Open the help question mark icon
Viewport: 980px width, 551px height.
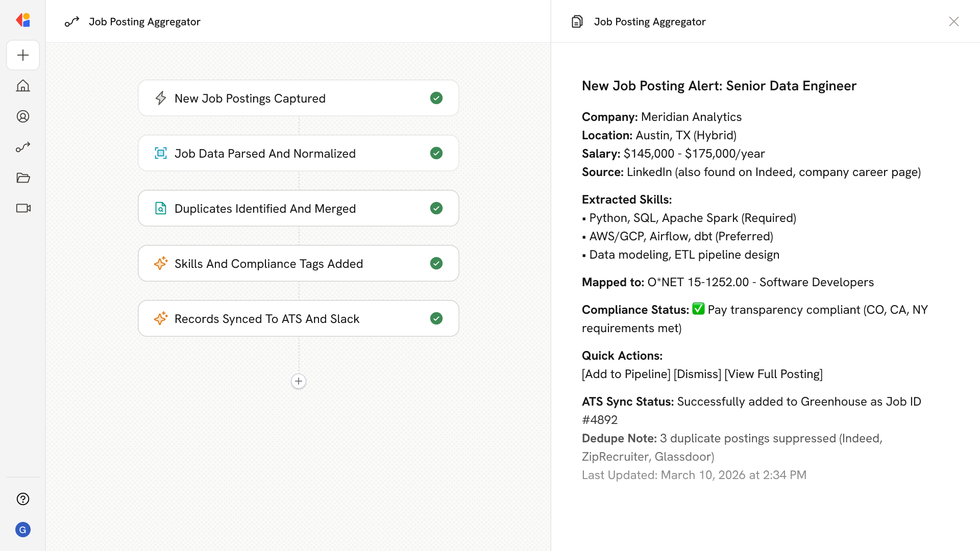coord(23,499)
